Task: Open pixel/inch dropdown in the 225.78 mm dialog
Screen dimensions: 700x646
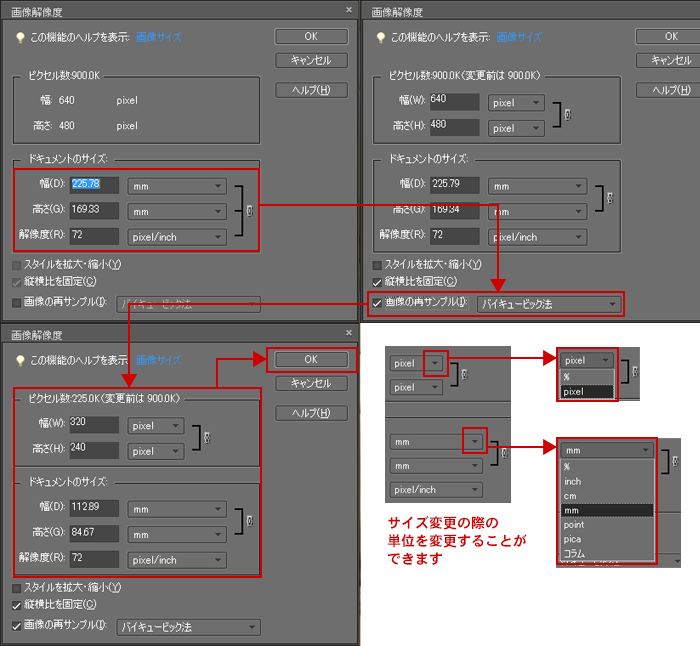Action: [177, 237]
